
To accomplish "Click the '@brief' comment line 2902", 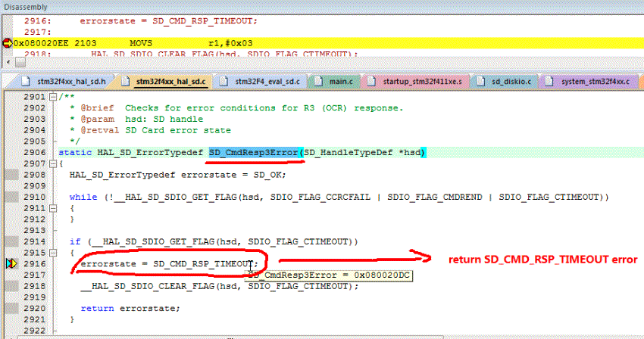I will pos(236,108).
